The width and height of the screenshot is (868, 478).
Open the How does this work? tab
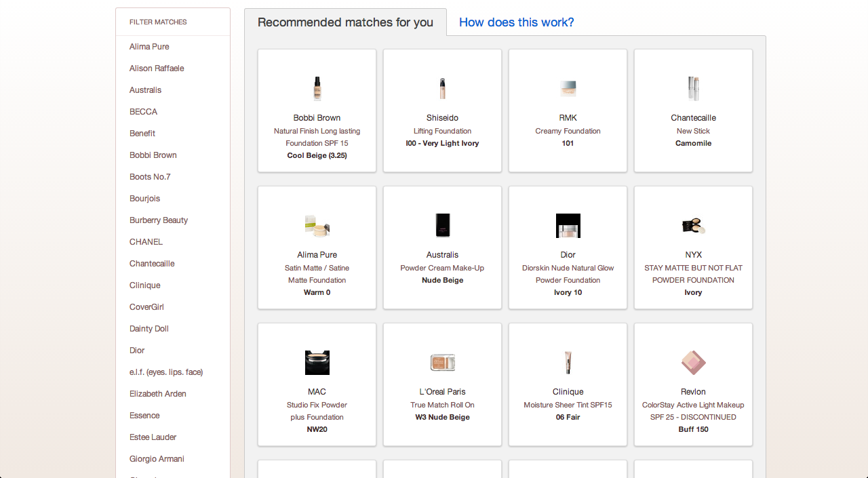tap(517, 22)
